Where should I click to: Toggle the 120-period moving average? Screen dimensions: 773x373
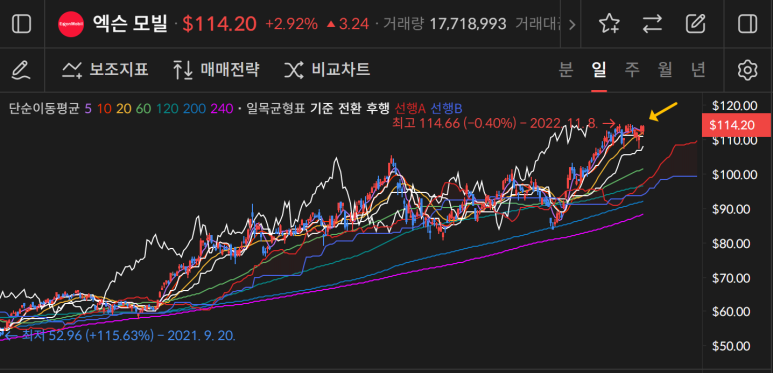[x=168, y=108]
